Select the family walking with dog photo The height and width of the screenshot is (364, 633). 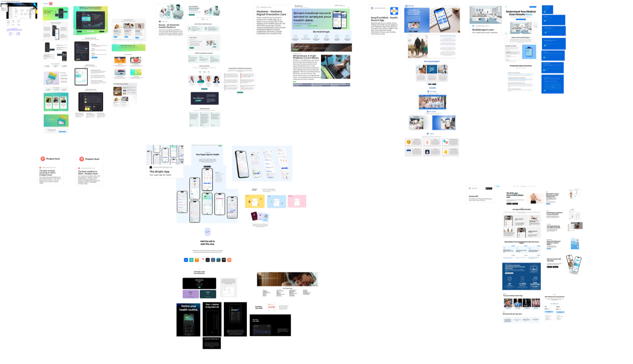418,46
